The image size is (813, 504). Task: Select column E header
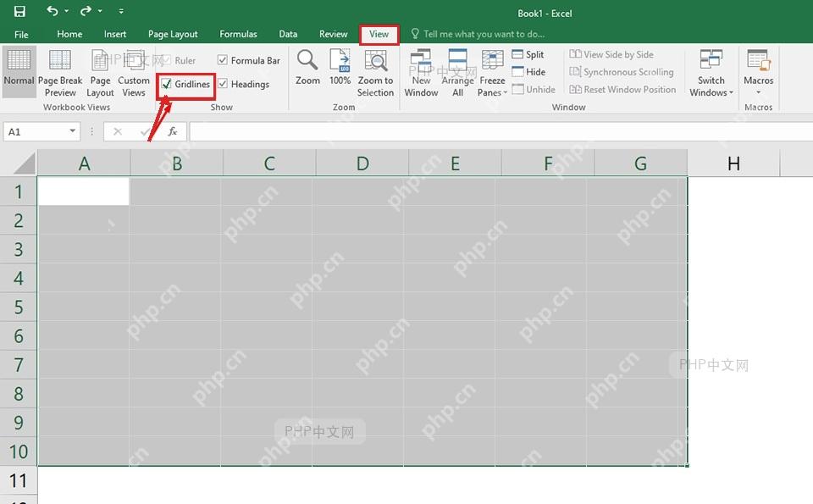(456, 163)
